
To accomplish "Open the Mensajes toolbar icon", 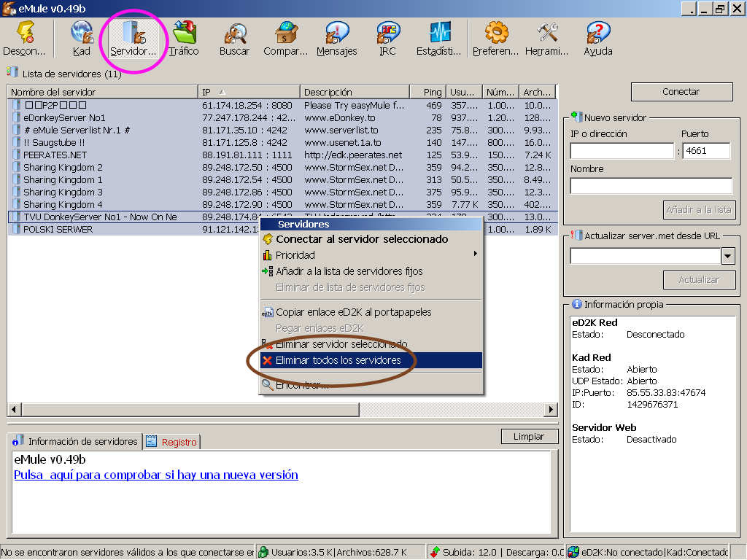I will (336, 39).
